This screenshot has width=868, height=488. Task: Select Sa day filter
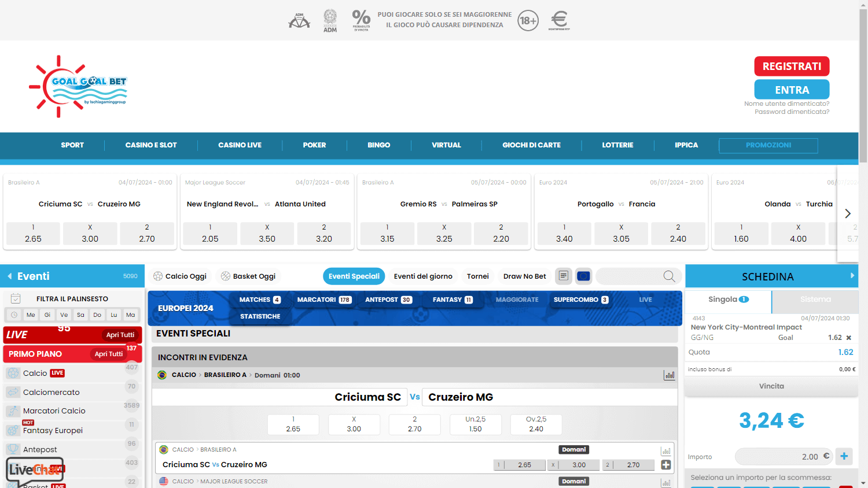tap(80, 315)
